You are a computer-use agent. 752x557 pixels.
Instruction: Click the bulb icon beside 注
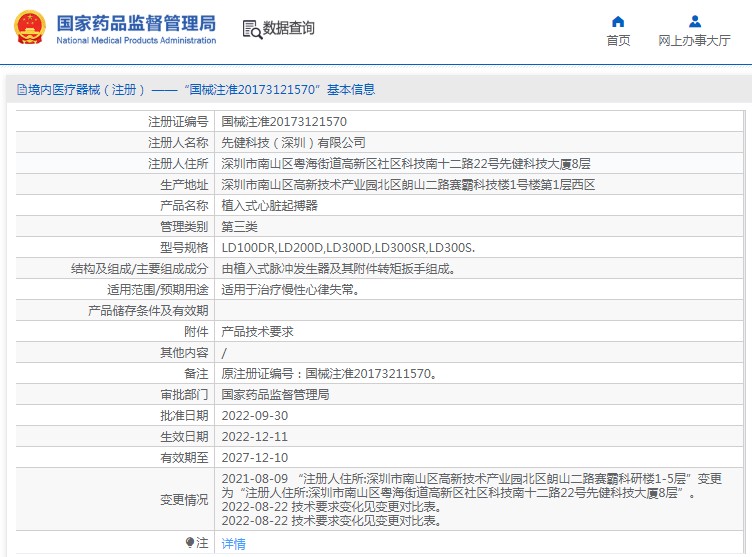(190, 543)
